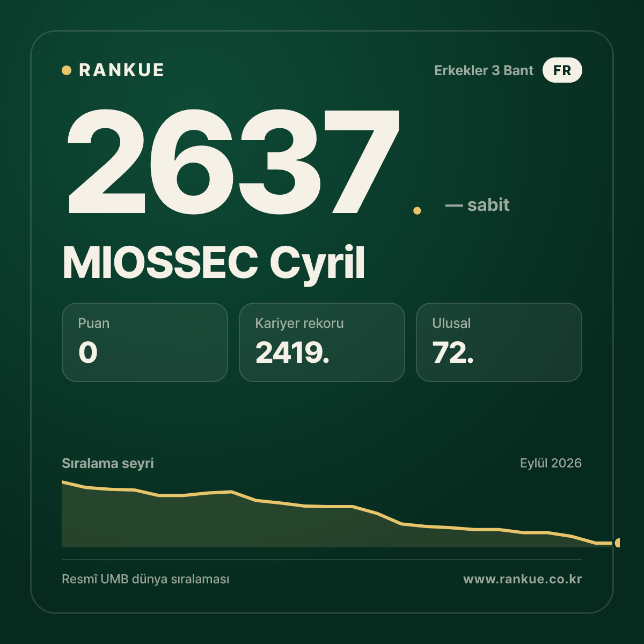Click the Eylül 2026 date label
Image resolution: width=644 pixels, height=644 pixels.
pyautogui.click(x=551, y=463)
